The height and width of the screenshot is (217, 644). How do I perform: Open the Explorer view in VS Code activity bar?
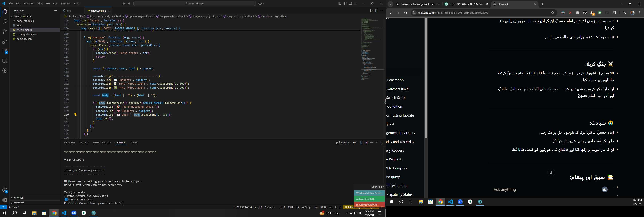click(x=5, y=12)
